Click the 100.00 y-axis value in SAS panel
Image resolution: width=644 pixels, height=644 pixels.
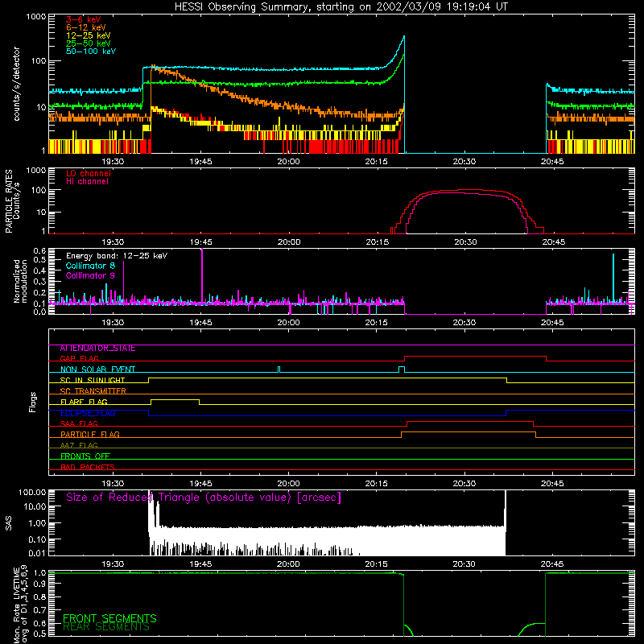[x=32, y=492]
